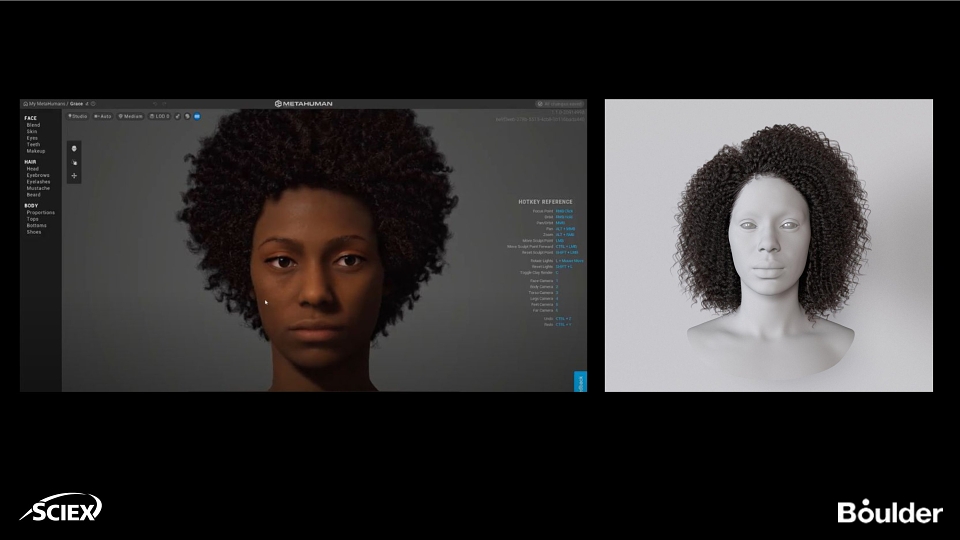
Task: Open the LOD 0 level dropdown
Action: tap(160, 116)
